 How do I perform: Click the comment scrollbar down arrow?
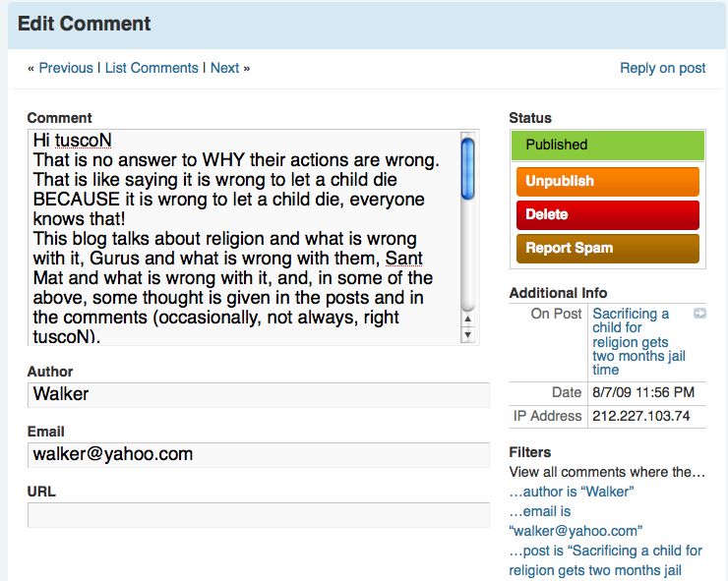coord(468,335)
